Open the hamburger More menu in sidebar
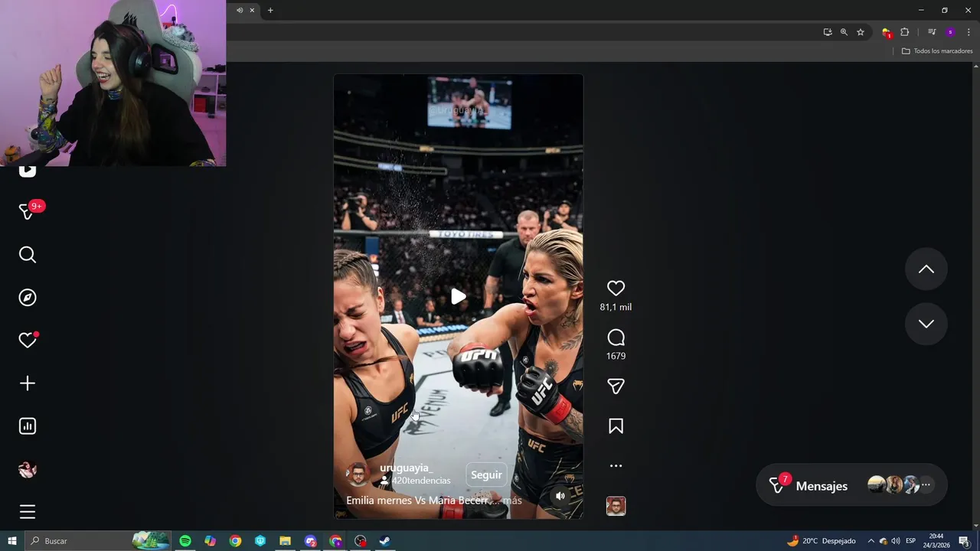This screenshot has height=551, width=980. point(28,512)
